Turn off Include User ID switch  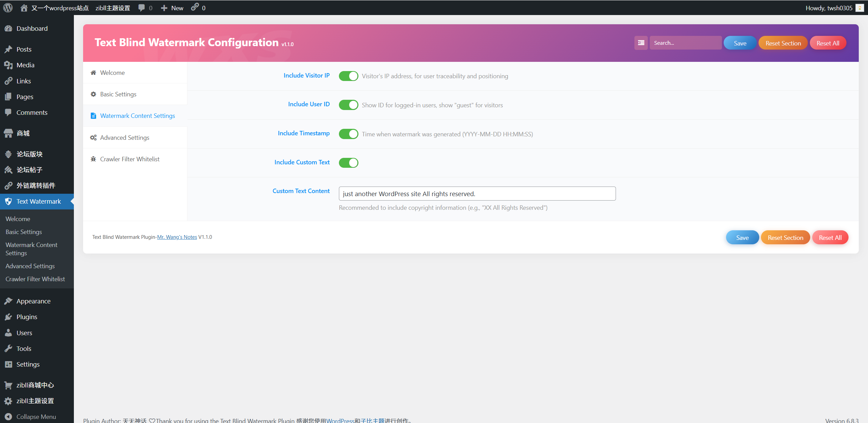coord(348,105)
